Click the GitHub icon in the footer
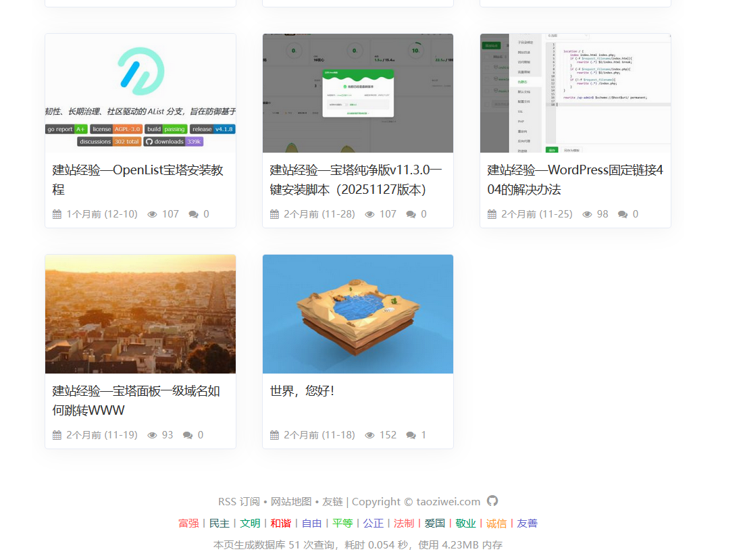The height and width of the screenshot is (560, 743). (x=492, y=501)
